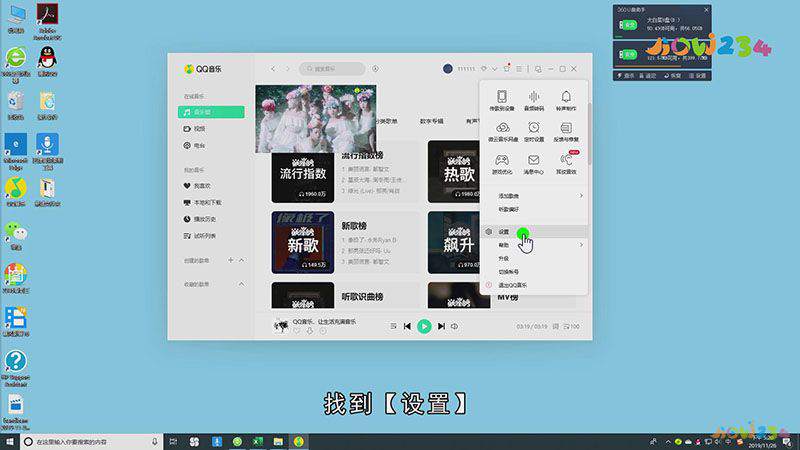
Task: Open the ear-shaped sound effect icon marked new
Action: pyautogui.click(x=566, y=164)
